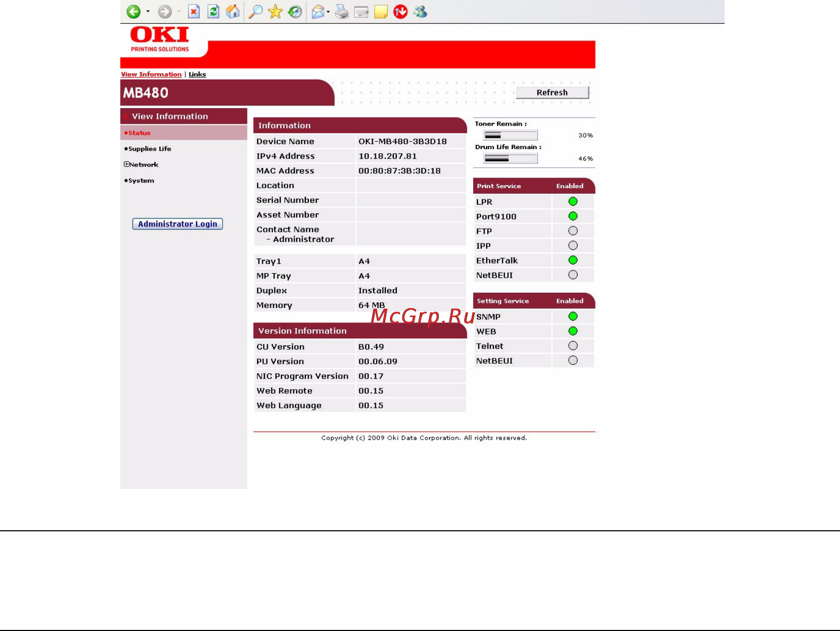Open browsing History clock icon
Image resolution: width=840 pixels, height=631 pixels.
tap(295, 12)
